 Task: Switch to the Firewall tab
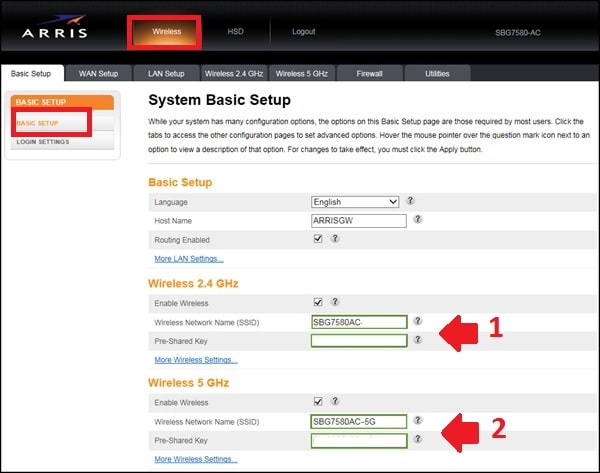(368, 73)
